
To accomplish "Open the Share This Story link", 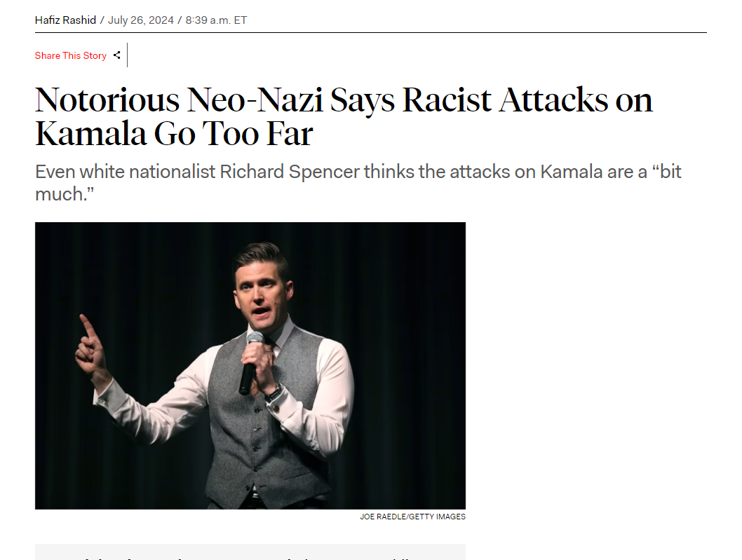I will (71, 55).
